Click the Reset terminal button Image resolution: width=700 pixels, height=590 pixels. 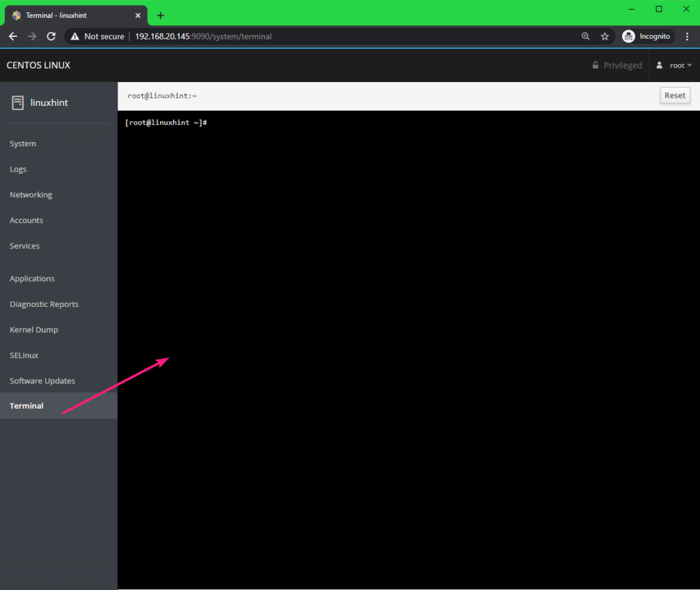click(x=674, y=96)
